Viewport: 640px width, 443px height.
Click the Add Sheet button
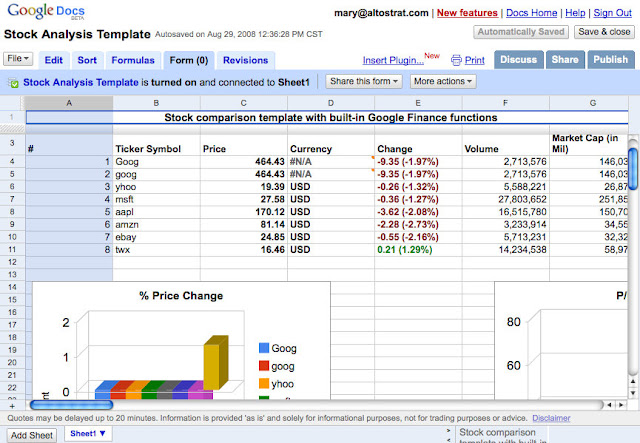(30, 435)
